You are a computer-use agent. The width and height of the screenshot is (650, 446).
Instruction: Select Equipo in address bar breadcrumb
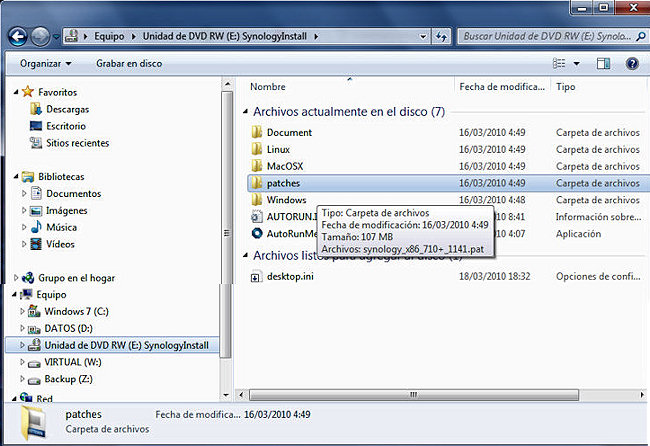click(x=109, y=36)
